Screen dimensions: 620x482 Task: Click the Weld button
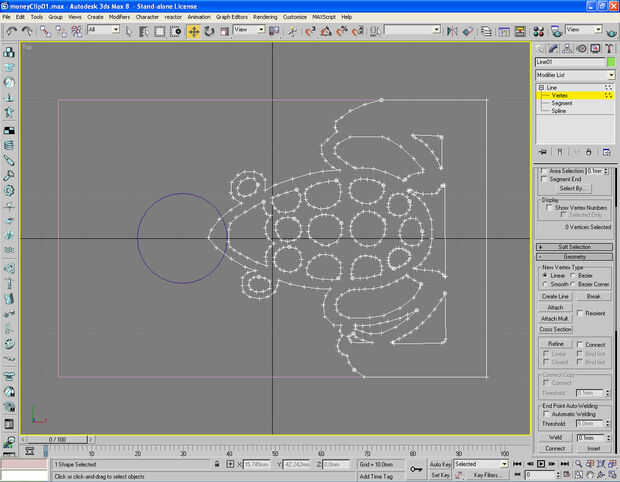(554, 437)
